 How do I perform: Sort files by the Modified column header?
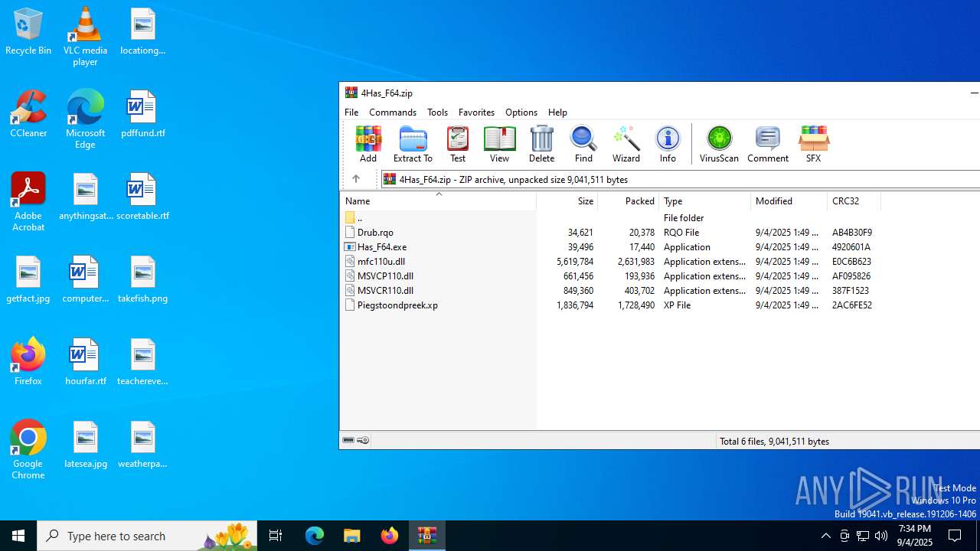[789, 201]
